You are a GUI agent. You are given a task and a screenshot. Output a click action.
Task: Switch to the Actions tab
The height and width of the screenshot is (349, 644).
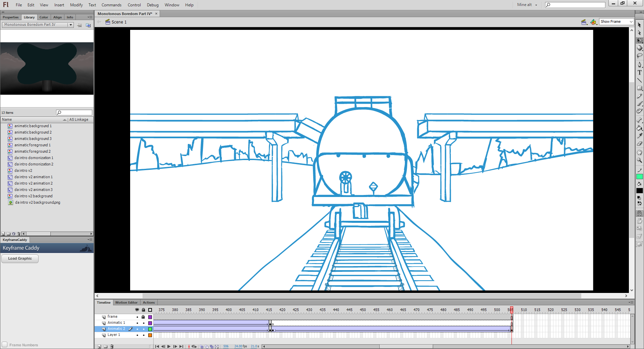[x=149, y=302]
